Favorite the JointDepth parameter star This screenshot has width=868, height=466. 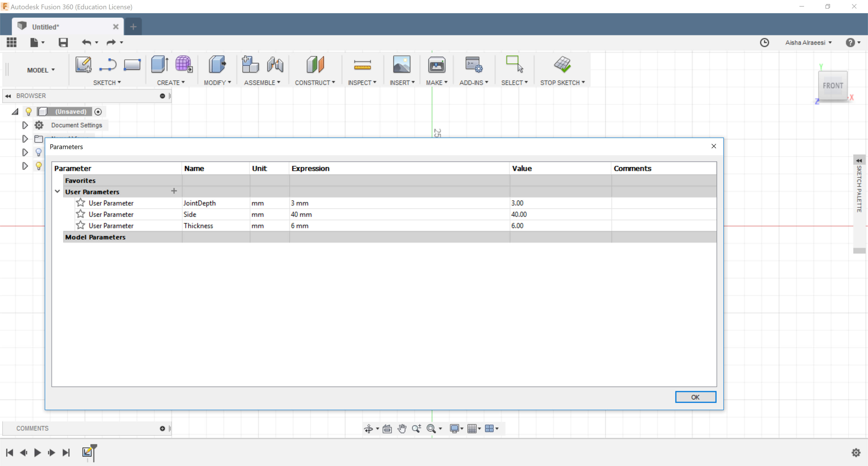(x=80, y=203)
